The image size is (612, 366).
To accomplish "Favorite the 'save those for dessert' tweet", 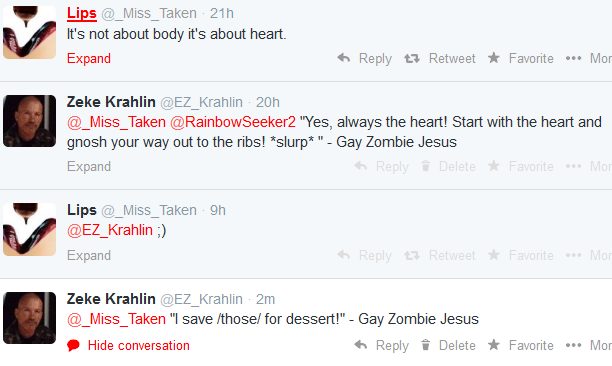I will coord(521,345).
